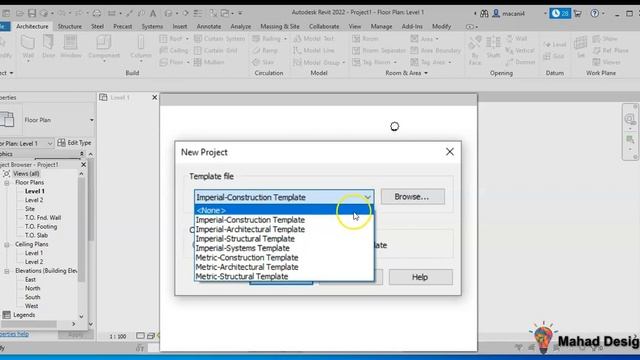
Task: Click the Room Separator tool
Action: coord(379,51)
